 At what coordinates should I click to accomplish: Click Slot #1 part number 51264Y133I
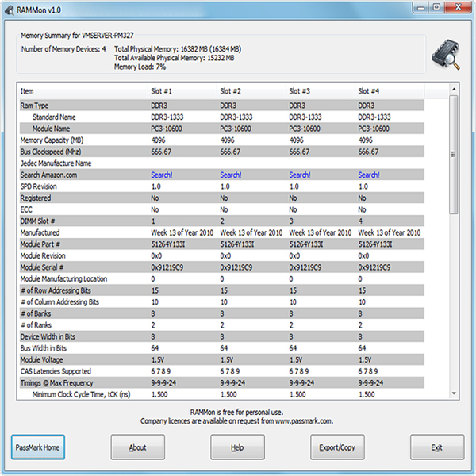click(x=168, y=244)
